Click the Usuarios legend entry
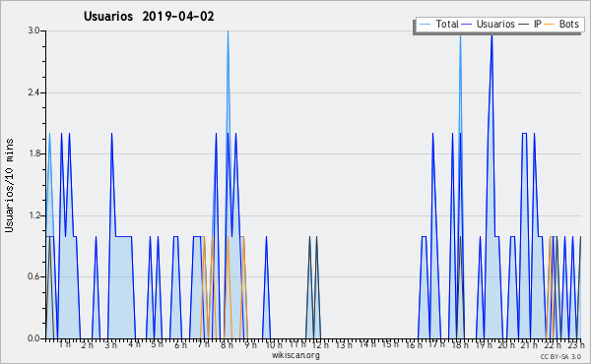Screen dimensions: 591x364 tap(489, 24)
